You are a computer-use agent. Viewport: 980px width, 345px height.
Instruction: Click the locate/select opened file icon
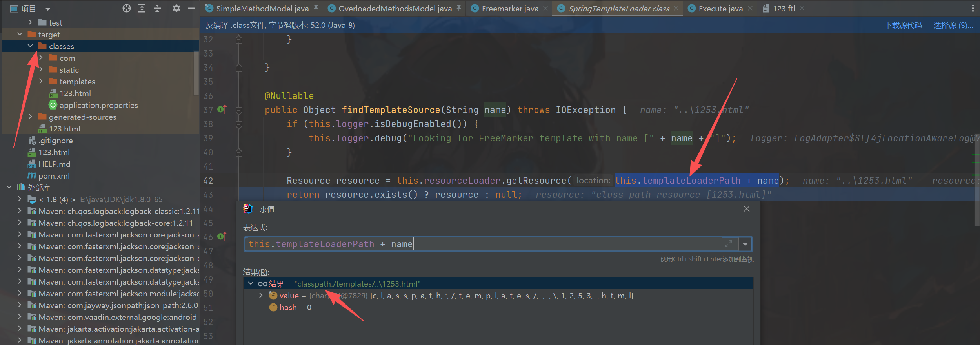[126, 8]
